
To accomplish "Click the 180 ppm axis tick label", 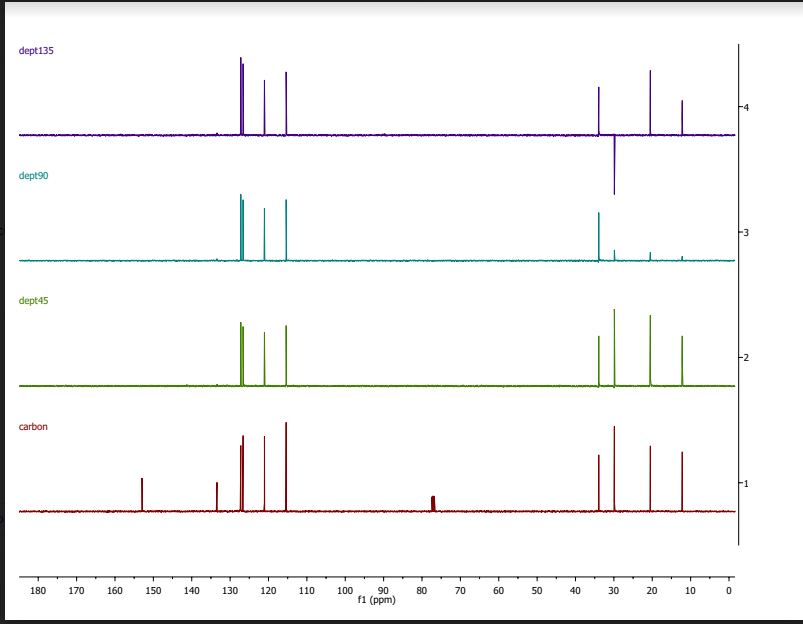I will 38,591.
